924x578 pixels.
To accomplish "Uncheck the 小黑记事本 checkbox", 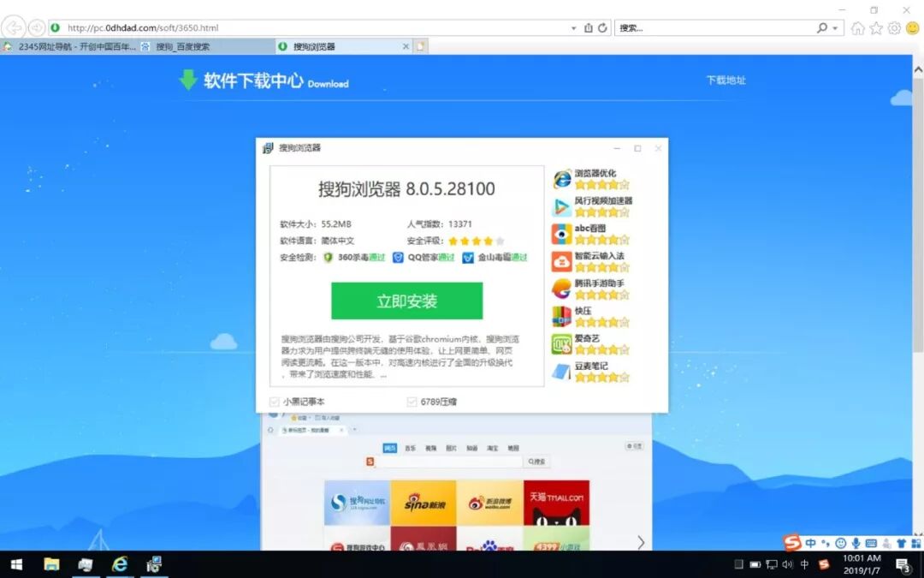I will [274, 402].
